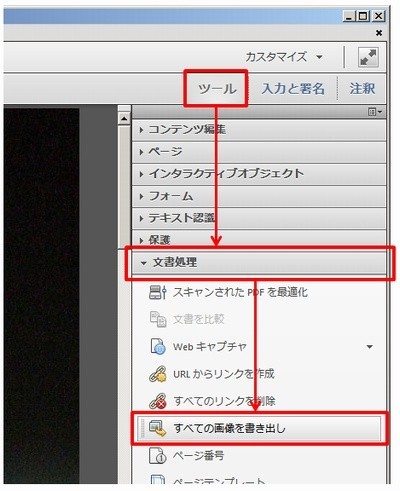Open the ツール tab
The height and width of the screenshot is (491, 400).
click(217, 89)
